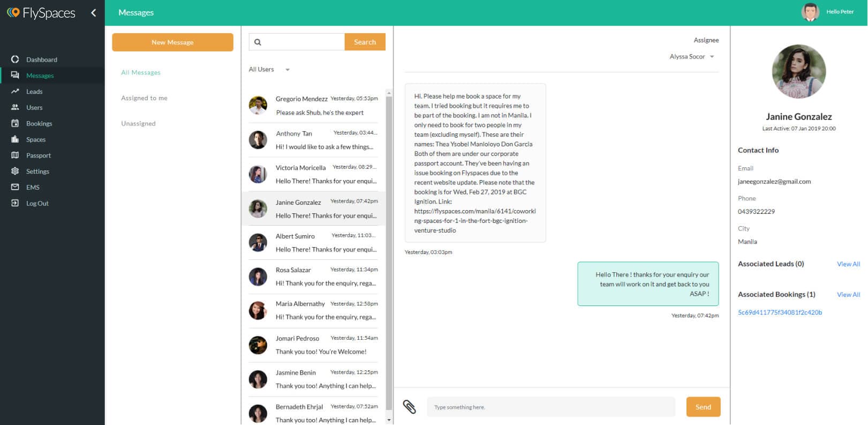Screen dimensions: 868x425
Task: Switch to the Unassigned messages filter
Action: click(138, 124)
